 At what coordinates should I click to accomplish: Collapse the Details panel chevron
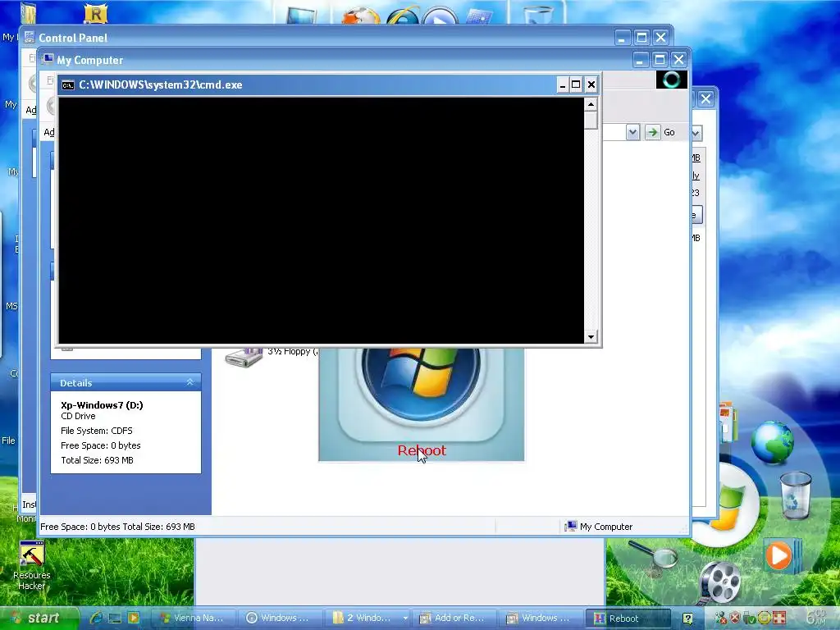pos(189,382)
